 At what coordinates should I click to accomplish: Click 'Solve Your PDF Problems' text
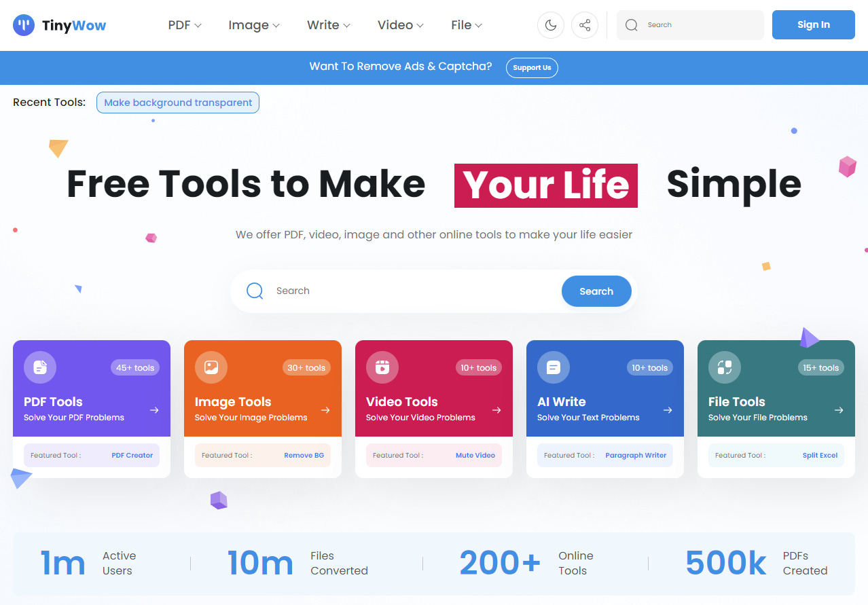click(74, 418)
